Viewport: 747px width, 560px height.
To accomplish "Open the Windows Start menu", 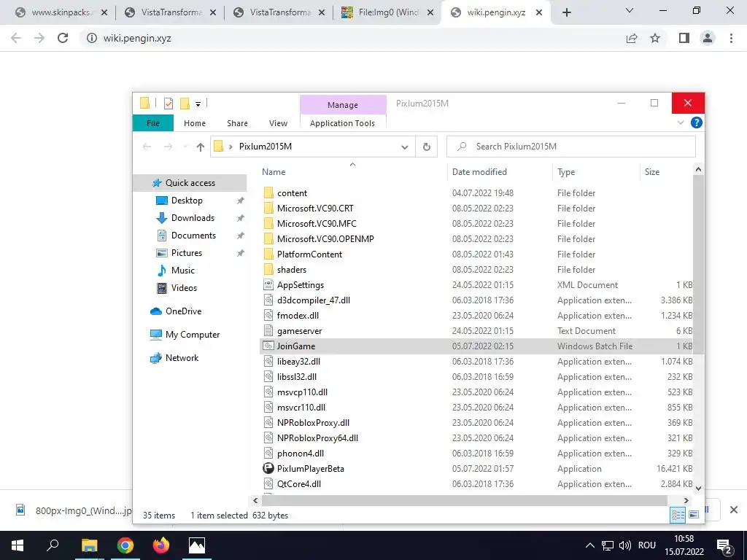I will pyautogui.click(x=18, y=545).
